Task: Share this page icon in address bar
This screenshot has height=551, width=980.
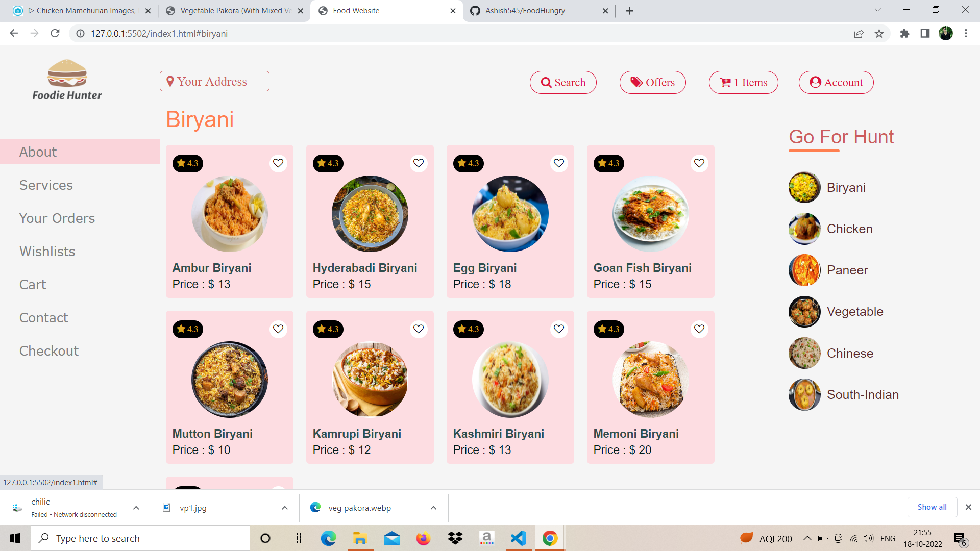Action: click(x=859, y=34)
